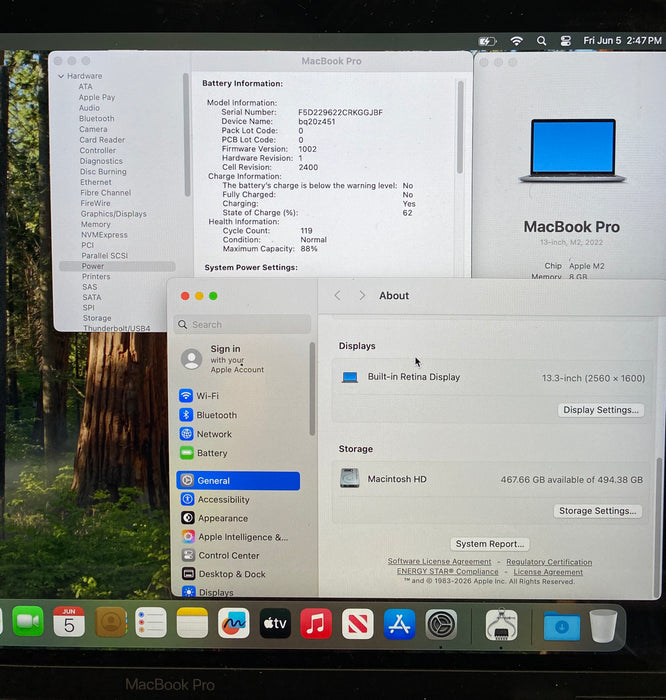Screen dimensions: 666x700
Task: Select Printers in hardware list
Action: pyautogui.click(x=96, y=277)
